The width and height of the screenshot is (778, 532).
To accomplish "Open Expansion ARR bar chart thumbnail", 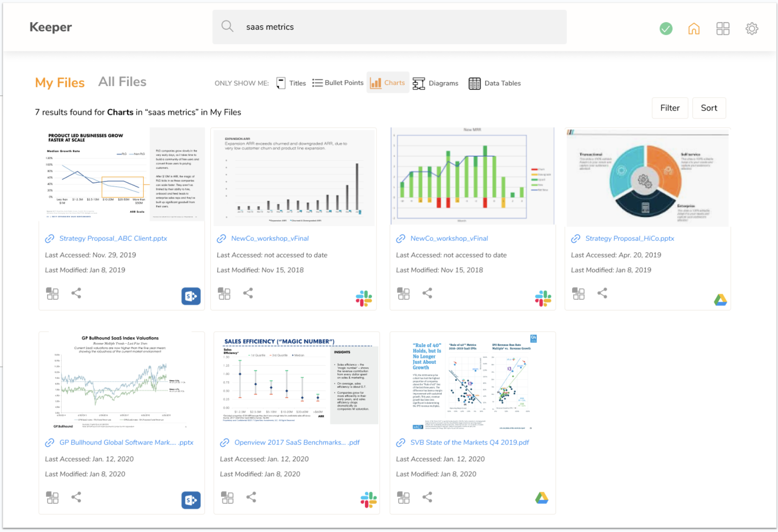I will [293, 177].
